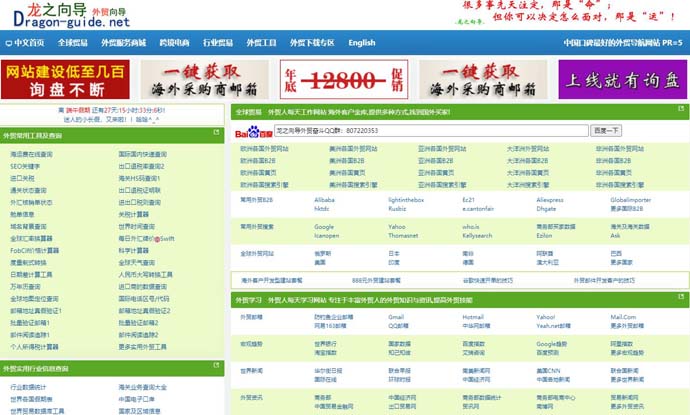Open the Icanopen link
The width and height of the screenshot is (690, 415).
point(327,235)
